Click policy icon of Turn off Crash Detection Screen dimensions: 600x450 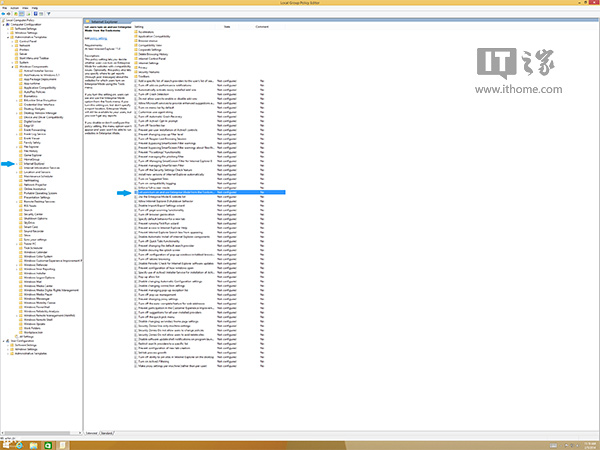pyautogui.click(x=136, y=94)
